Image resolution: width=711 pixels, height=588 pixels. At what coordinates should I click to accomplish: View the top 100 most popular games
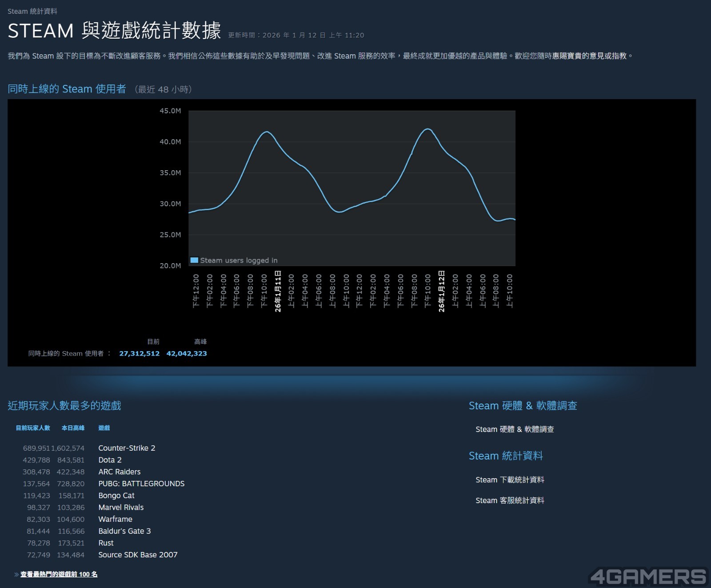point(59,574)
